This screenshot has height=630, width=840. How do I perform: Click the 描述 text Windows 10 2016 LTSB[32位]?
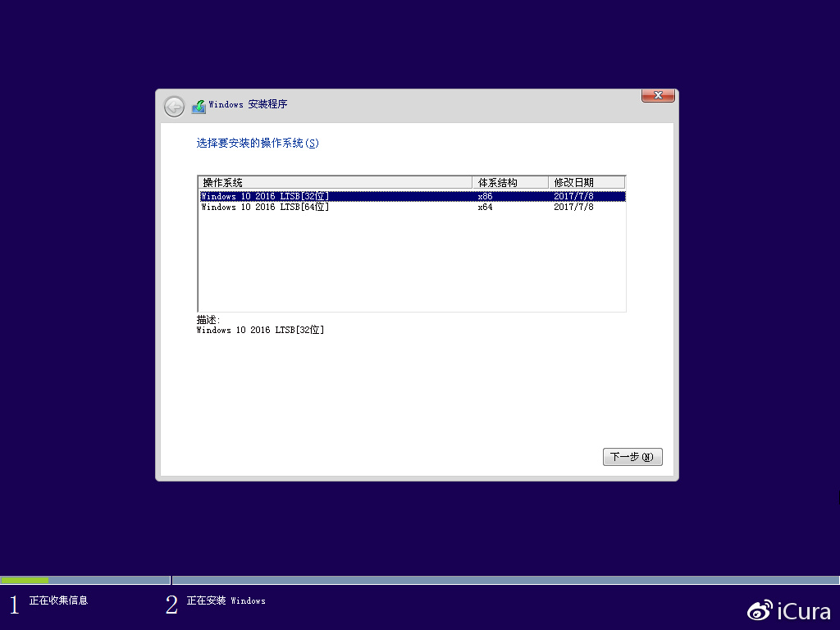click(260, 330)
